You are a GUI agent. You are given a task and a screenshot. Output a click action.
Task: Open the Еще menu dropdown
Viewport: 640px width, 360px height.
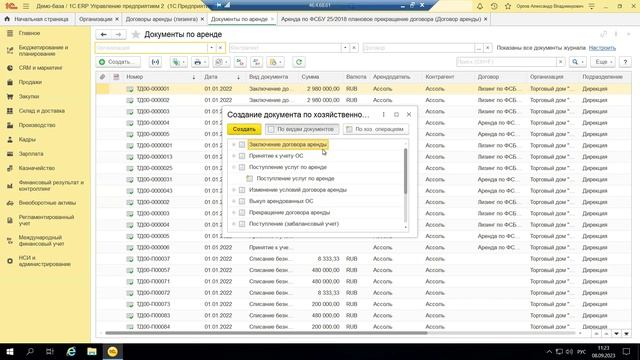click(603, 62)
